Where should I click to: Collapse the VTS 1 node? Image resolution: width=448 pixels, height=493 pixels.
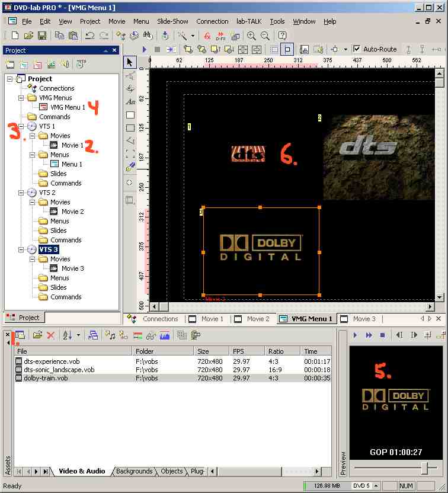point(21,126)
